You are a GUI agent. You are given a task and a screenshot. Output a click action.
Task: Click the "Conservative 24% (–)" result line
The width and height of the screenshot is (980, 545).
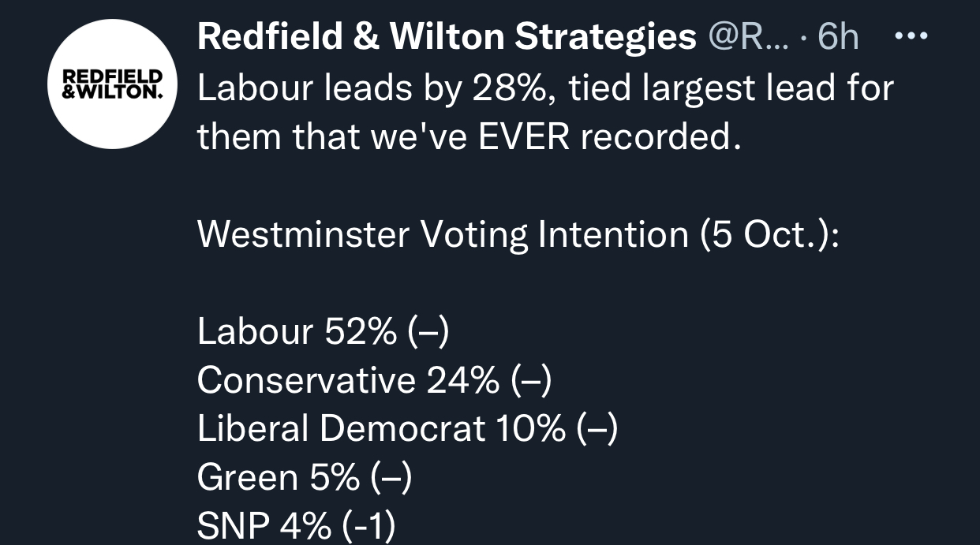[x=374, y=381]
